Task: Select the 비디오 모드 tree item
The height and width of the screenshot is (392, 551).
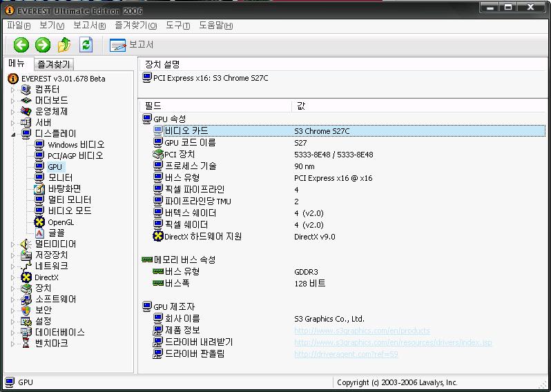Action: 70,210
